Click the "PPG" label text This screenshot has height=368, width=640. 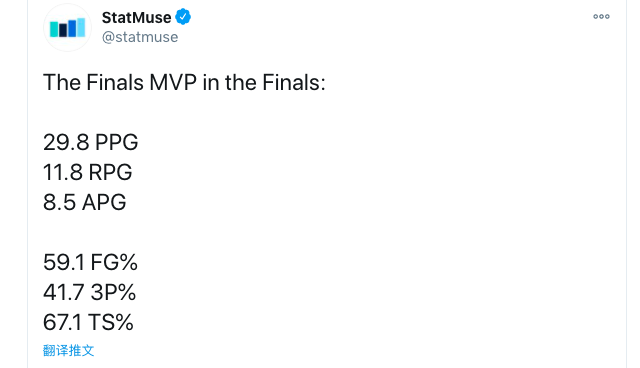117,142
